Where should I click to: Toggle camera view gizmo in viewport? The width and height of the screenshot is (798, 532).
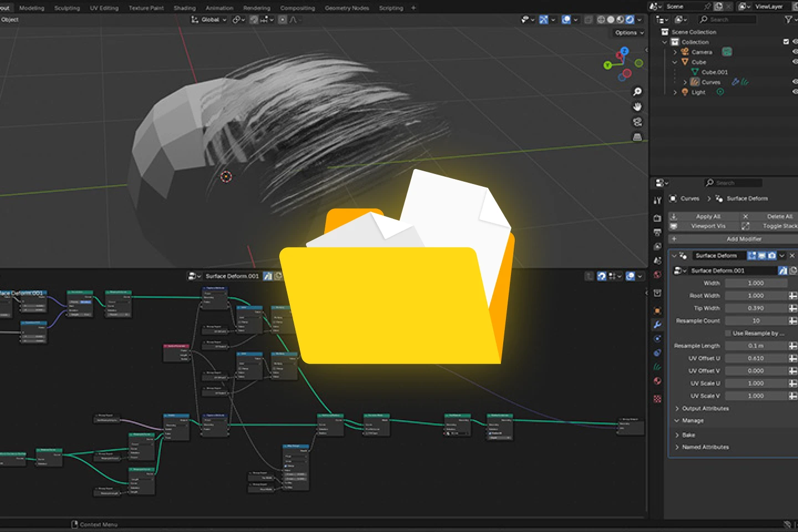[637, 121]
